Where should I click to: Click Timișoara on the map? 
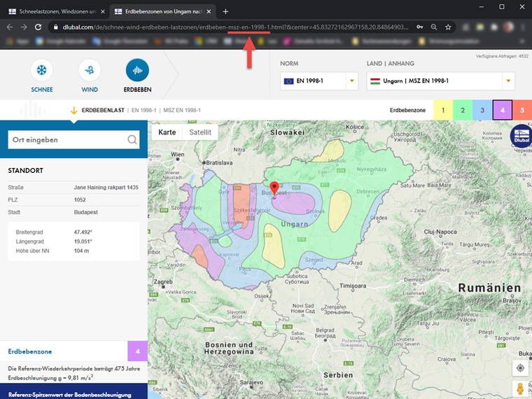click(x=353, y=286)
